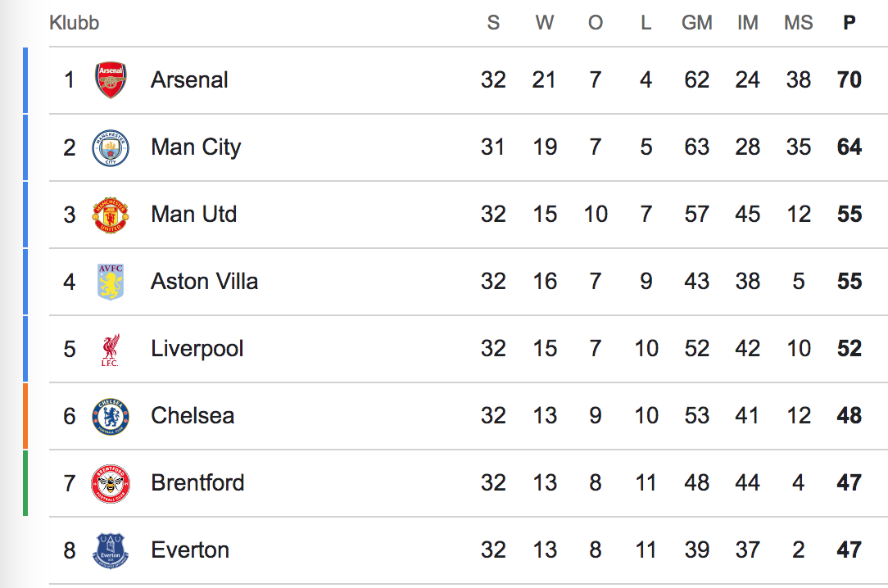Click the Aston Villa crest icon
Image resolution: width=888 pixels, height=588 pixels.
(x=111, y=282)
